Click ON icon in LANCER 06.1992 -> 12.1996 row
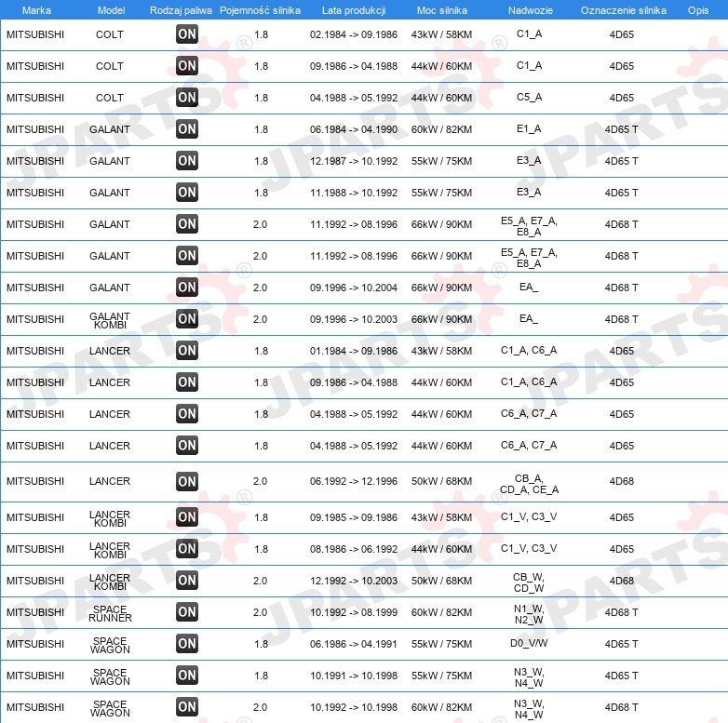Viewport: 728px width, 723px height. tap(187, 481)
